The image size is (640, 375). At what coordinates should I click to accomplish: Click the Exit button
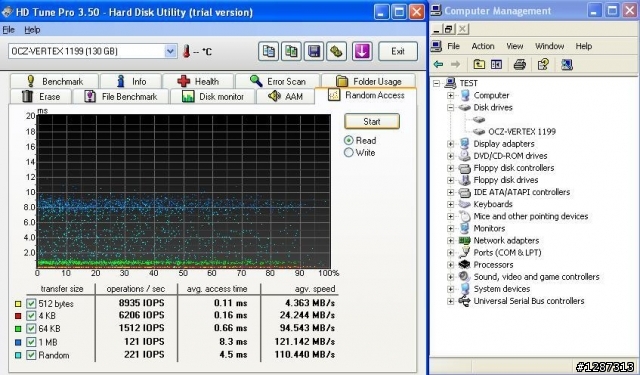point(398,51)
